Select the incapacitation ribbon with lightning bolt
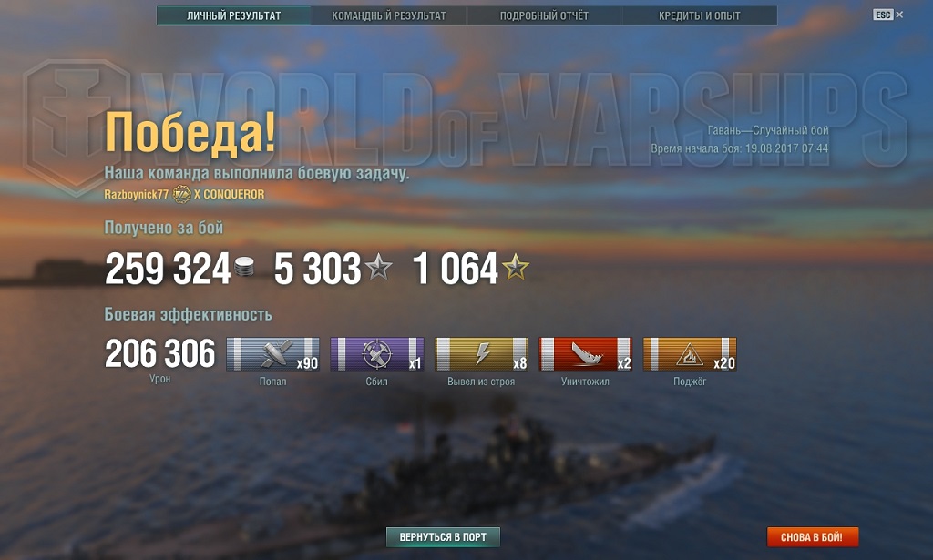The width and height of the screenshot is (933, 560). (x=481, y=354)
